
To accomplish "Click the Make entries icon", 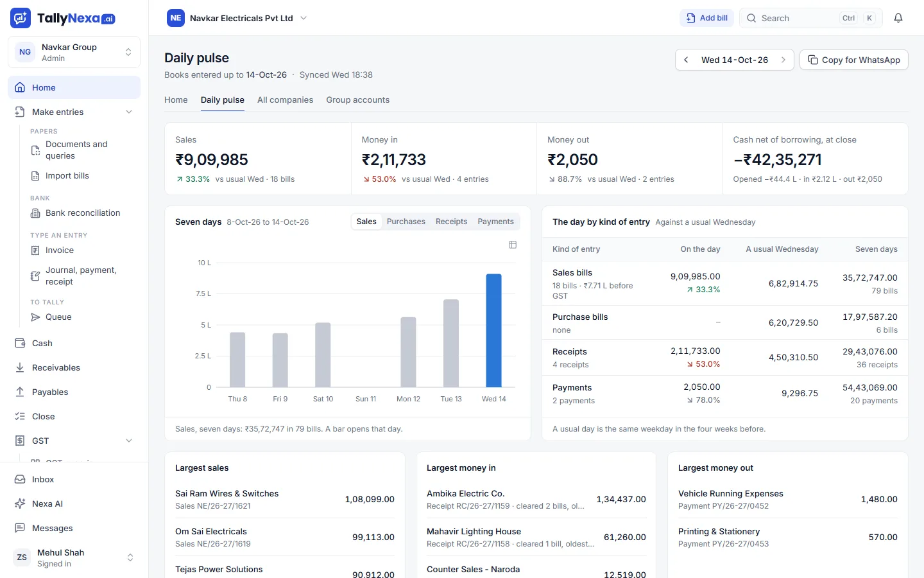I will click(20, 112).
